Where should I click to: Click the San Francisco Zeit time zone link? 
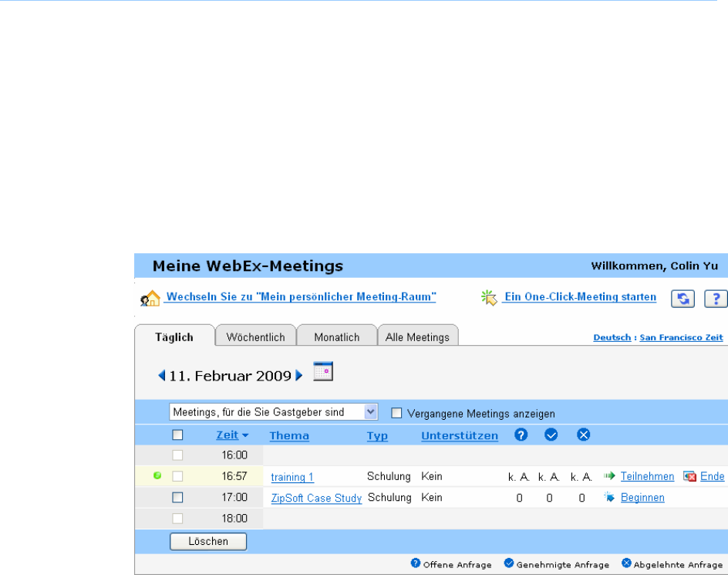[681, 337]
